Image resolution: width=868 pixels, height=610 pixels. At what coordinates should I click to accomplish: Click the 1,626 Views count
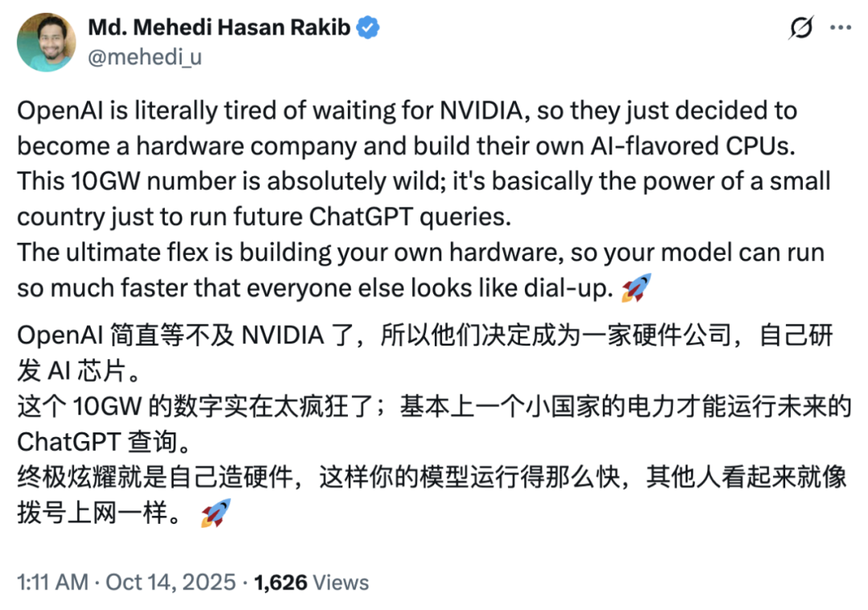pyautogui.click(x=312, y=582)
